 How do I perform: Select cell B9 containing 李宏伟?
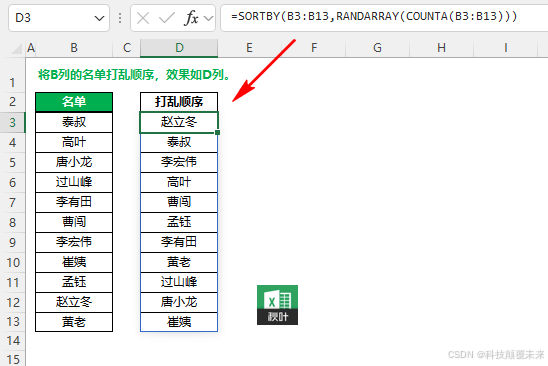(x=74, y=242)
